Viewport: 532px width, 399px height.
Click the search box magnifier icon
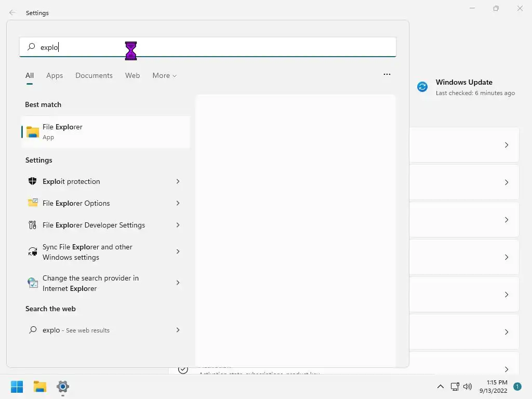pos(31,47)
